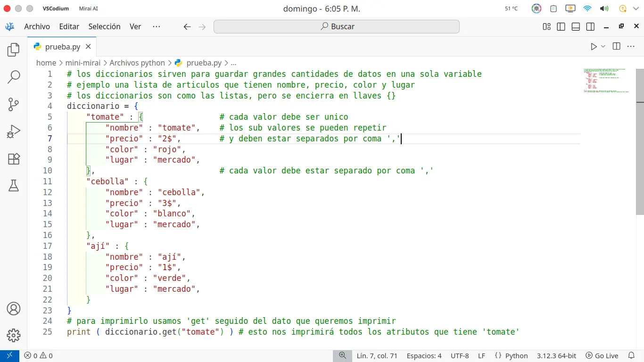The height and width of the screenshot is (362, 644).
Task: Change the UTF-8 file encoding
Action: click(x=460, y=356)
